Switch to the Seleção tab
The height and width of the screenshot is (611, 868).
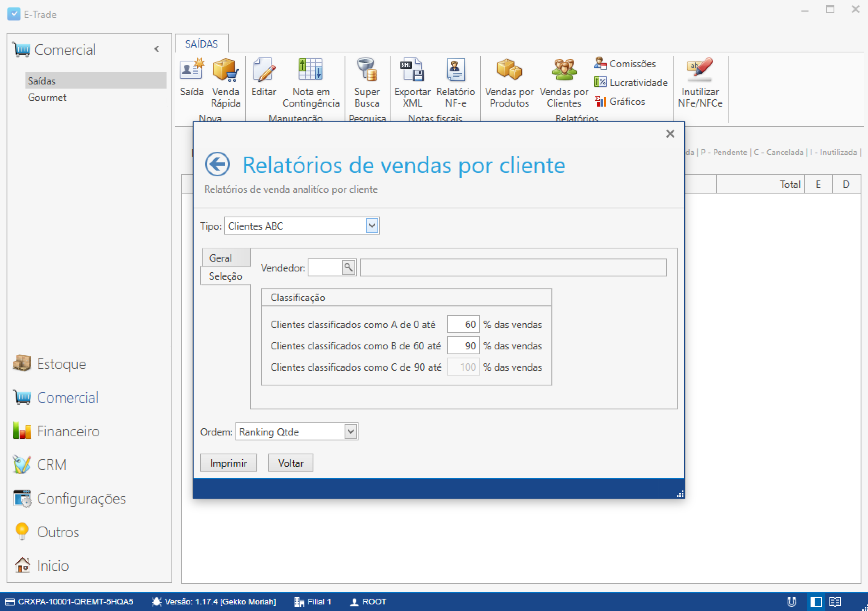click(225, 276)
